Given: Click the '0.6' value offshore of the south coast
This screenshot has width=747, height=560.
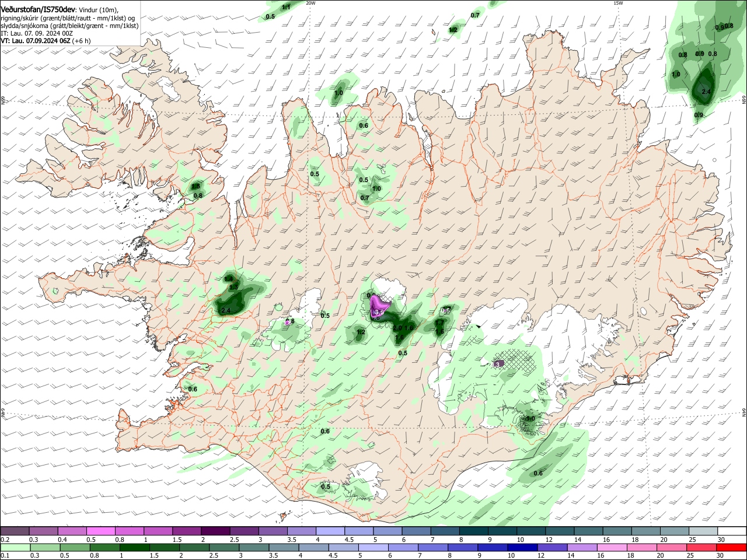Looking at the screenshot, I should pyautogui.click(x=538, y=473).
